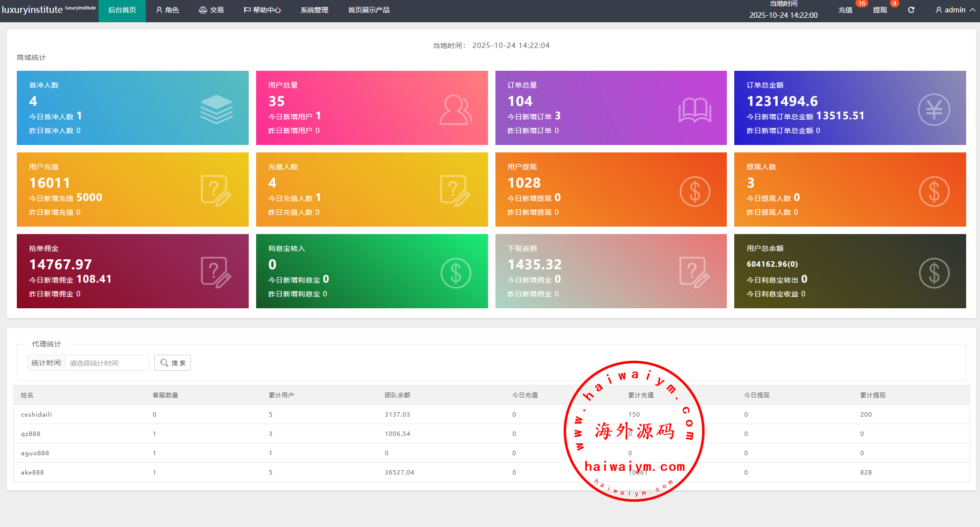Click the dollar icon on 用户提现 card
The image size is (980, 527).
[x=695, y=191]
